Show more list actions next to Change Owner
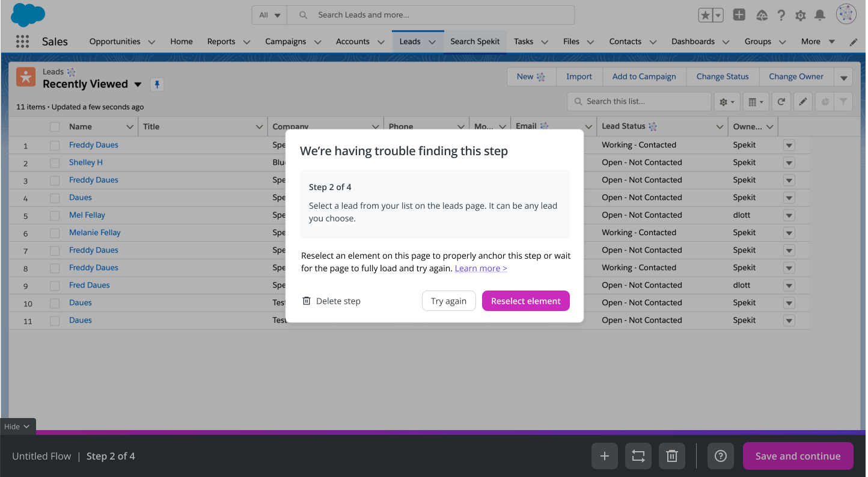 coord(843,77)
